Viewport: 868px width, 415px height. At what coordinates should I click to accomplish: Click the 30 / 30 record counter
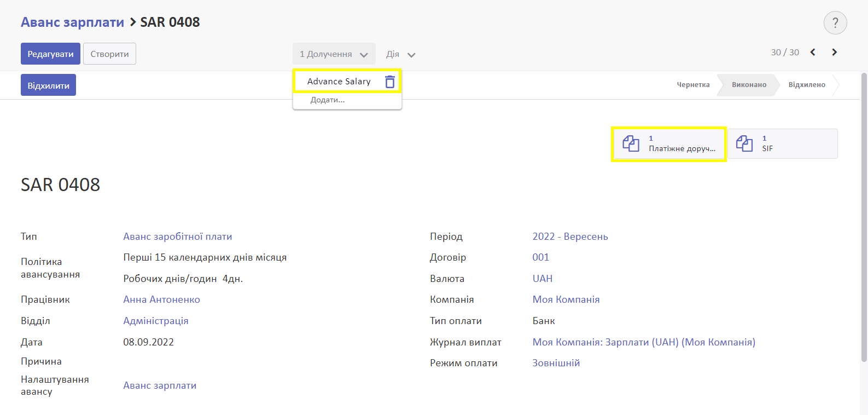(785, 53)
